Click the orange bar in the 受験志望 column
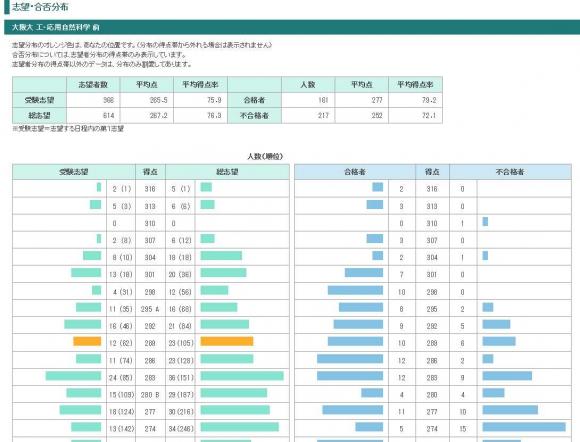580x442 pixels. [87, 341]
